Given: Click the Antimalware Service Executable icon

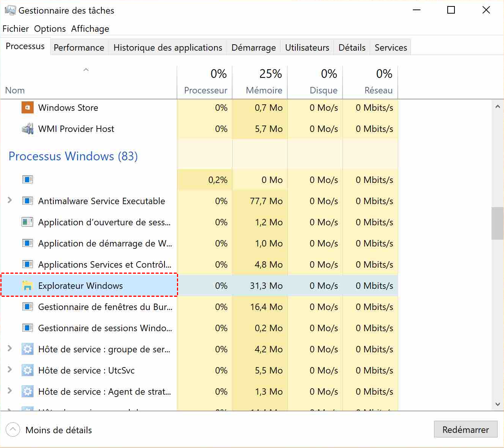Looking at the screenshot, I should coord(28,201).
